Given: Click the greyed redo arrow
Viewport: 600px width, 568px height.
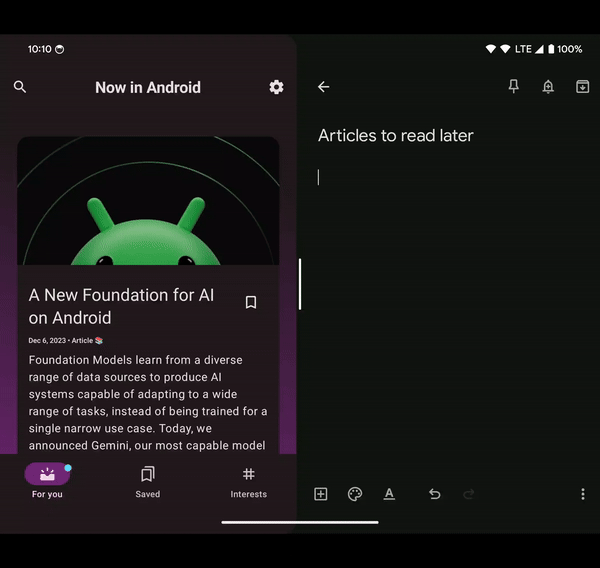Looking at the screenshot, I should coord(469,494).
